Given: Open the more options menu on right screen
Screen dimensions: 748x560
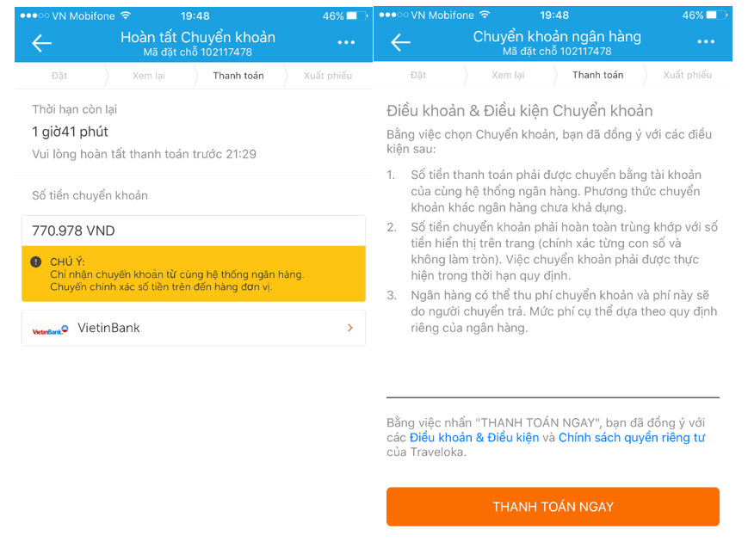Looking at the screenshot, I should (x=706, y=41).
